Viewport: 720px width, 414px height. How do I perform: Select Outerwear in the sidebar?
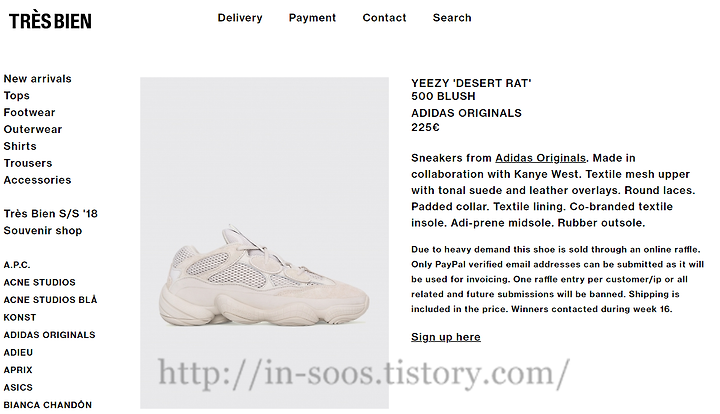click(33, 129)
